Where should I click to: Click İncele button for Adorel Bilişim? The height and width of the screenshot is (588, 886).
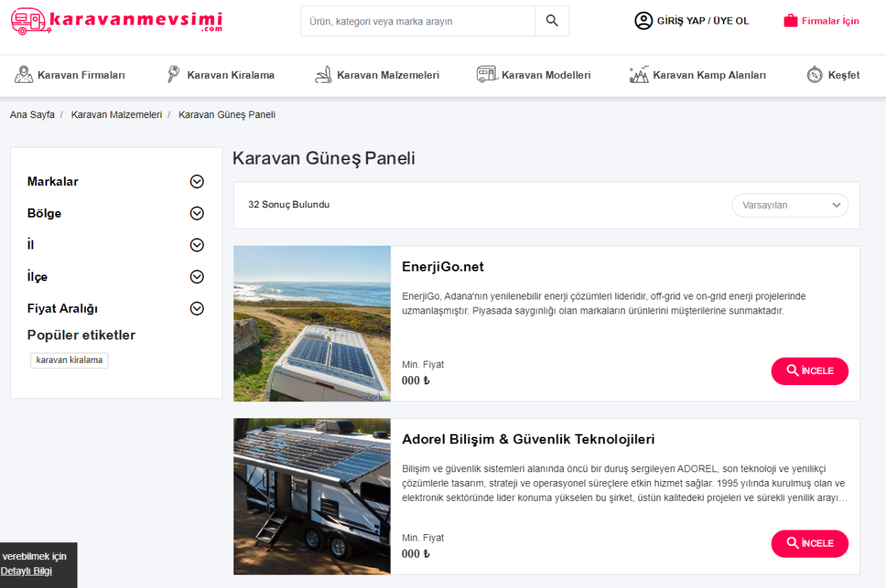(x=809, y=544)
